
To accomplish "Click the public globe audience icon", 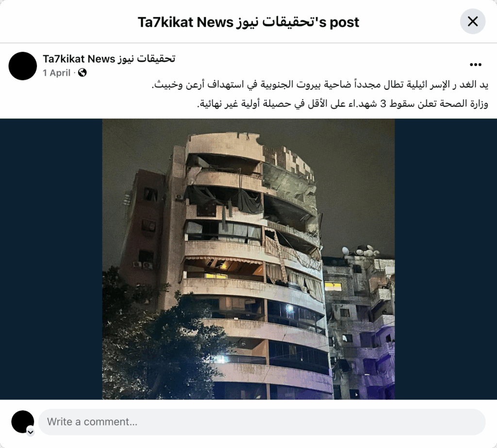I will pyautogui.click(x=83, y=73).
